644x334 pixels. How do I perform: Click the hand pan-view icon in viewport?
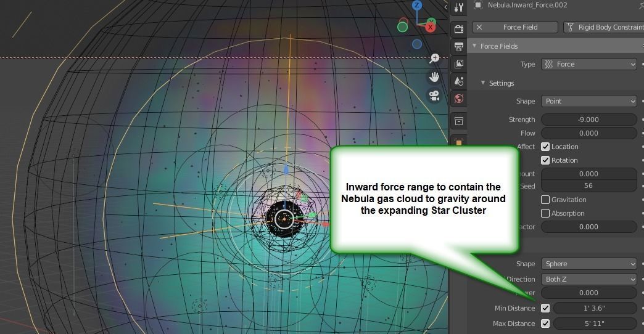(434, 77)
